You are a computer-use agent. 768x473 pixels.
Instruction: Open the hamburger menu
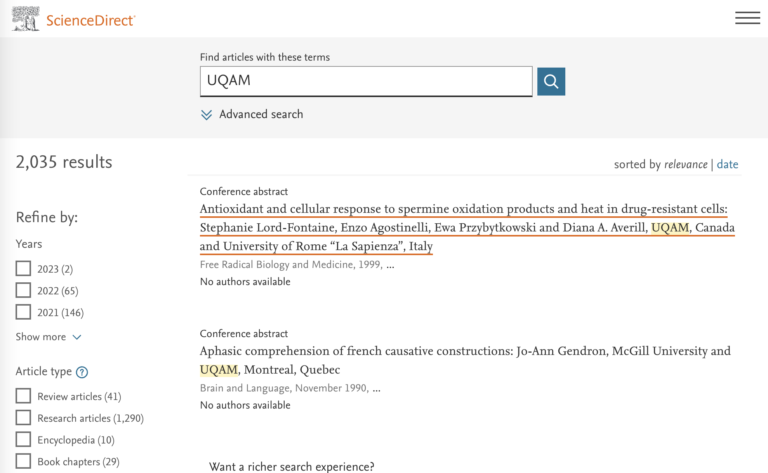(747, 18)
